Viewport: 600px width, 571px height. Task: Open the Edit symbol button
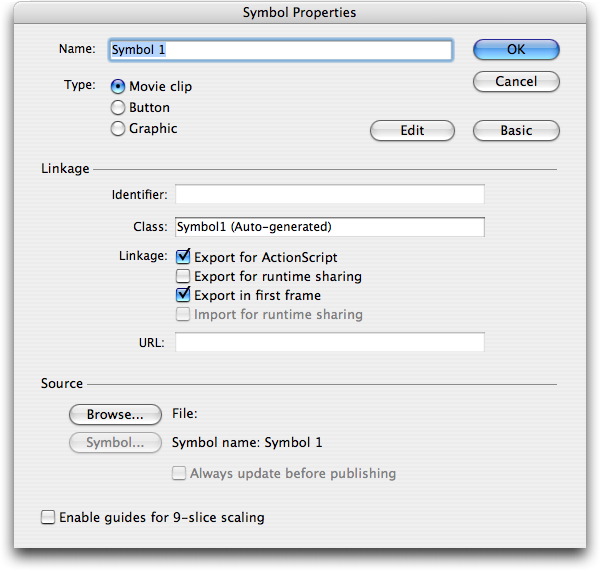[x=412, y=130]
